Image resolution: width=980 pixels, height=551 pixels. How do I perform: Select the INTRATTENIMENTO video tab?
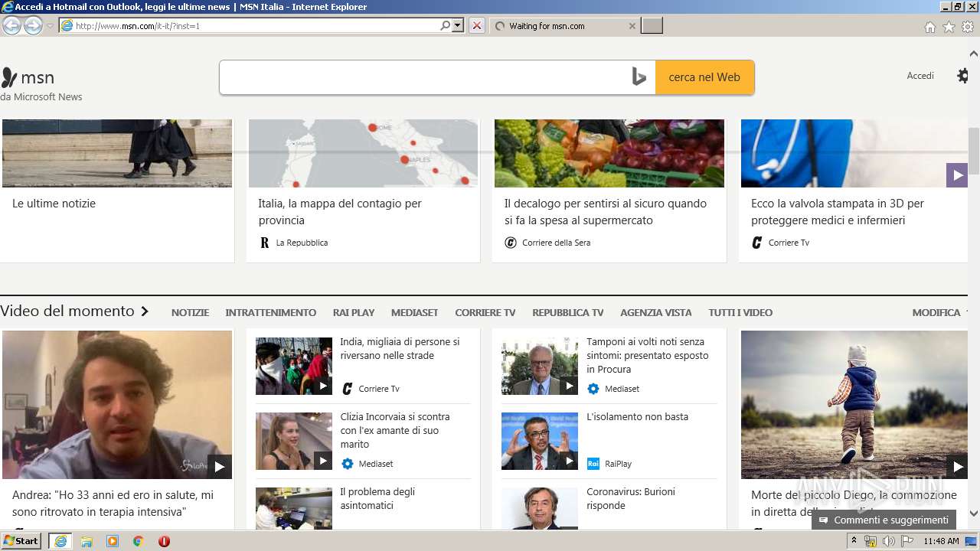pos(270,312)
